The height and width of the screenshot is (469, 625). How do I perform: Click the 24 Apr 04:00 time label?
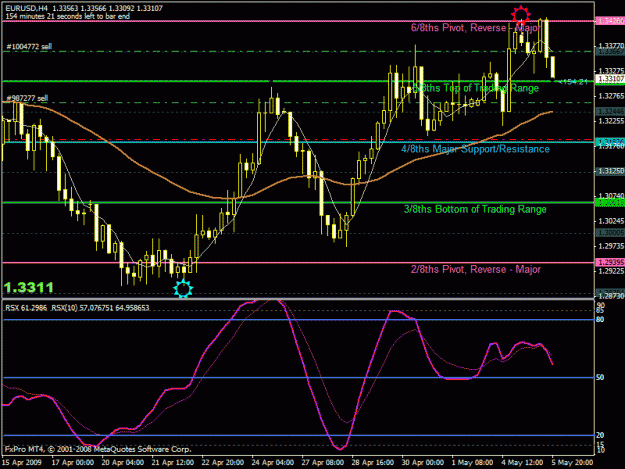273,463
